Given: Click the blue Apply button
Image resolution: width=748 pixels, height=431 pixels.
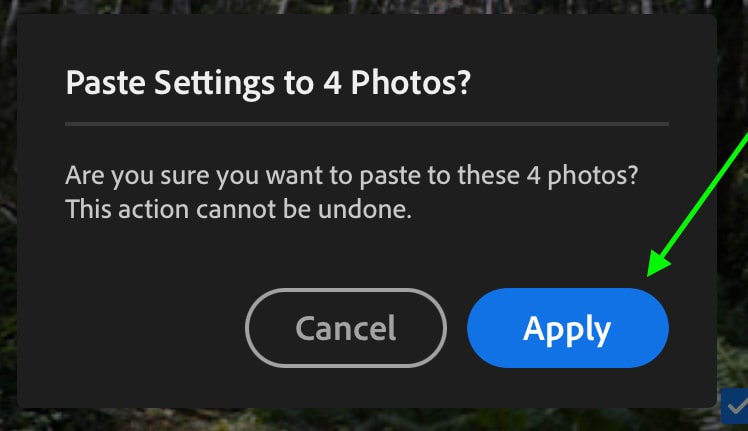Looking at the screenshot, I should click(568, 328).
